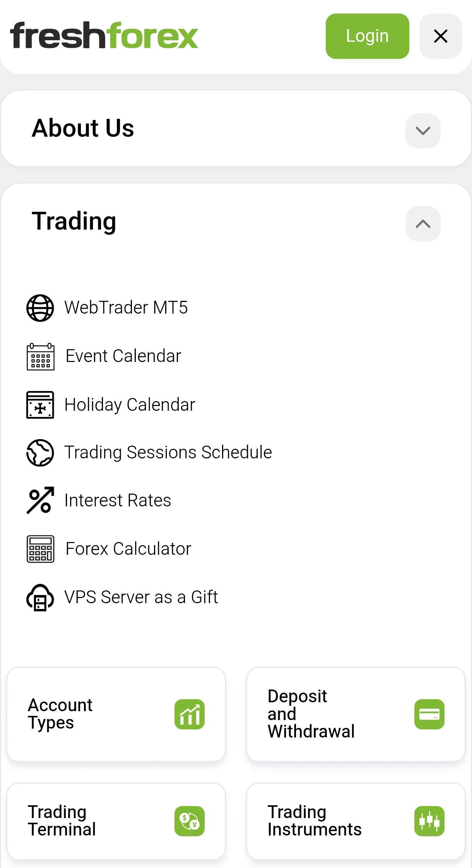Expand the About Us section chevron

(423, 131)
